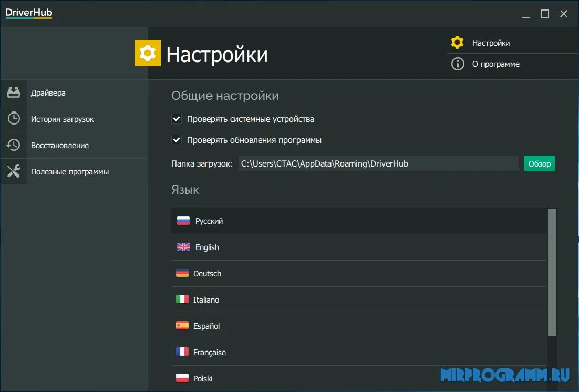Click the DriverHub logo
Screen dimensions: 579x392
(28, 13)
